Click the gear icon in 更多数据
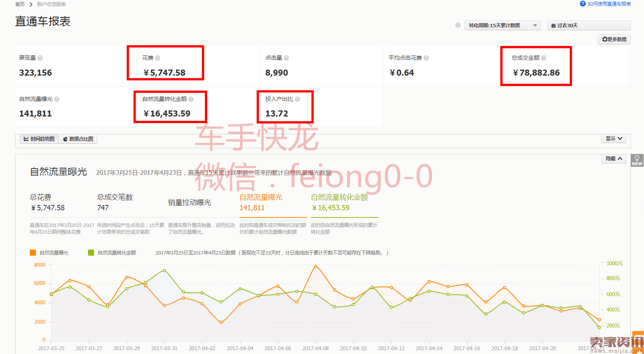644x354 pixels. pos(604,39)
